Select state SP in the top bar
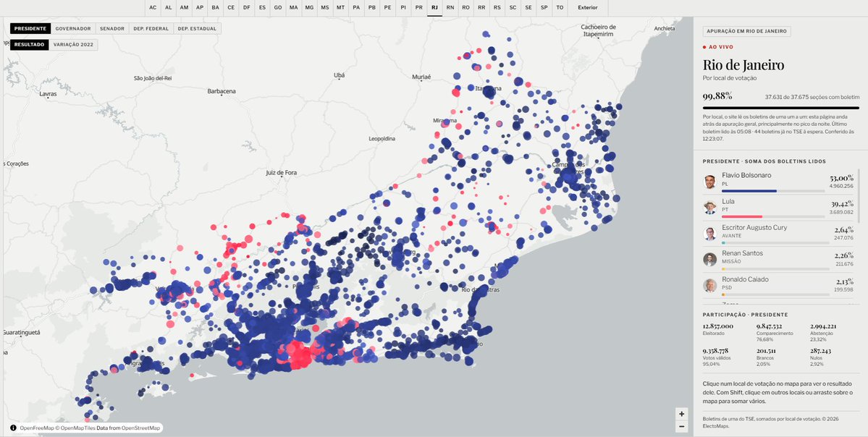The width and height of the screenshot is (868, 437). (x=544, y=8)
